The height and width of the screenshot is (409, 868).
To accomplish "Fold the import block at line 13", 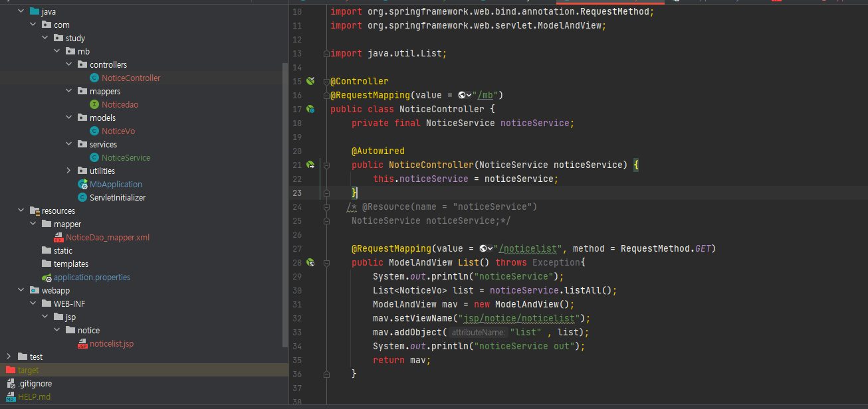I will [x=326, y=53].
